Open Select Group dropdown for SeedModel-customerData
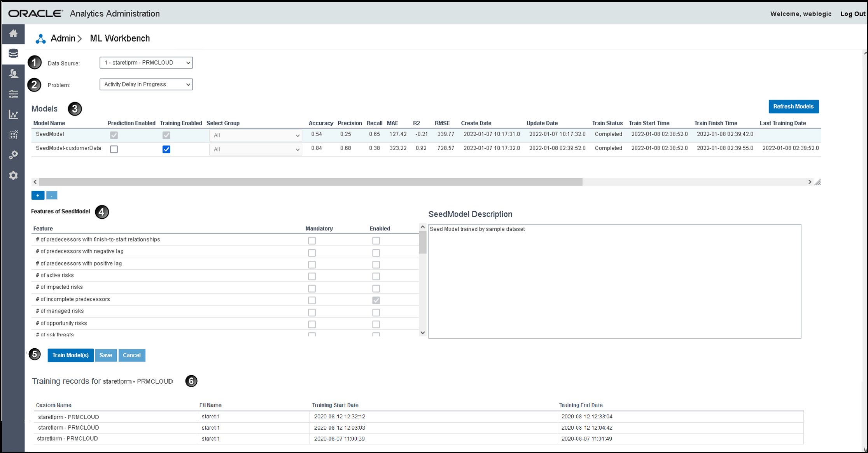868x453 pixels. (255, 149)
